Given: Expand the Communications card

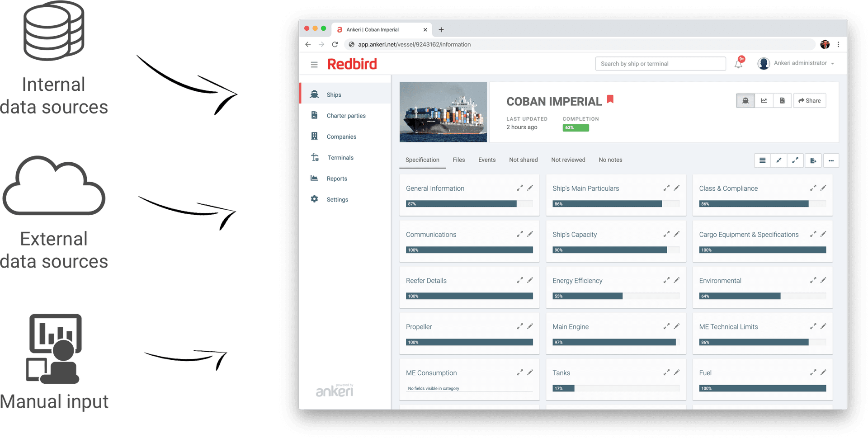Looking at the screenshot, I should (x=520, y=234).
